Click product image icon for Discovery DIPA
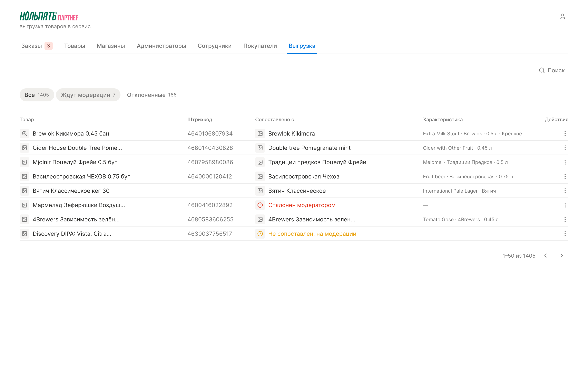This screenshot has height=368, width=588. click(24, 234)
